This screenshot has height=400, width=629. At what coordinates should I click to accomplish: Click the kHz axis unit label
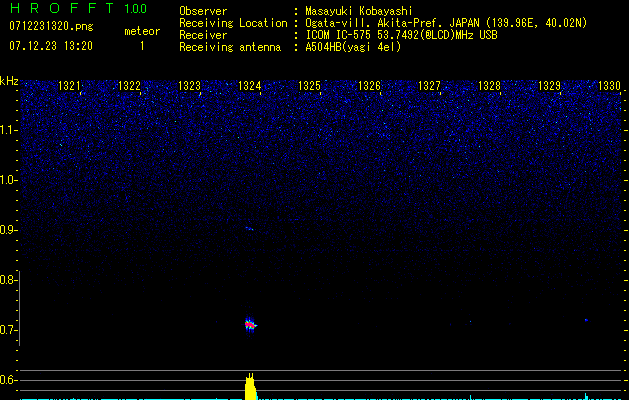click(9, 81)
